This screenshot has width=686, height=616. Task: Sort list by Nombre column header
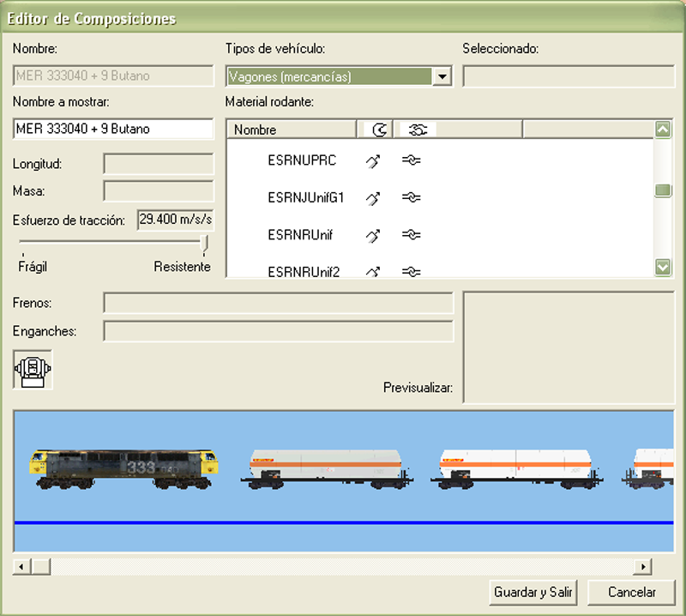click(292, 130)
